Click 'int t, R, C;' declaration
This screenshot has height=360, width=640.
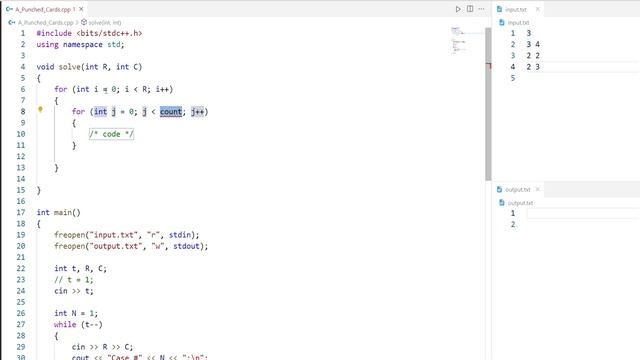[x=80, y=268]
